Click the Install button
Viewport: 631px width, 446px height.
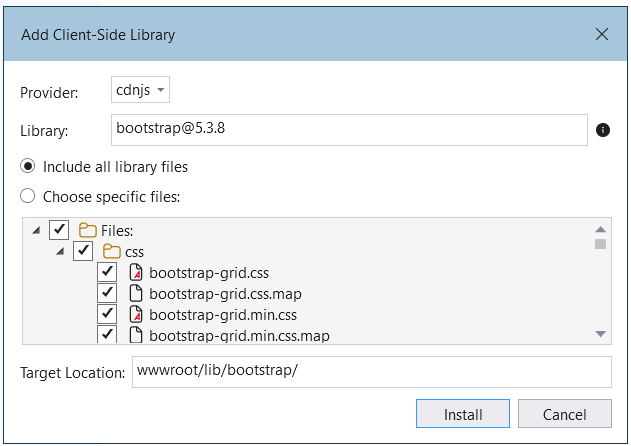tap(463, 414)
